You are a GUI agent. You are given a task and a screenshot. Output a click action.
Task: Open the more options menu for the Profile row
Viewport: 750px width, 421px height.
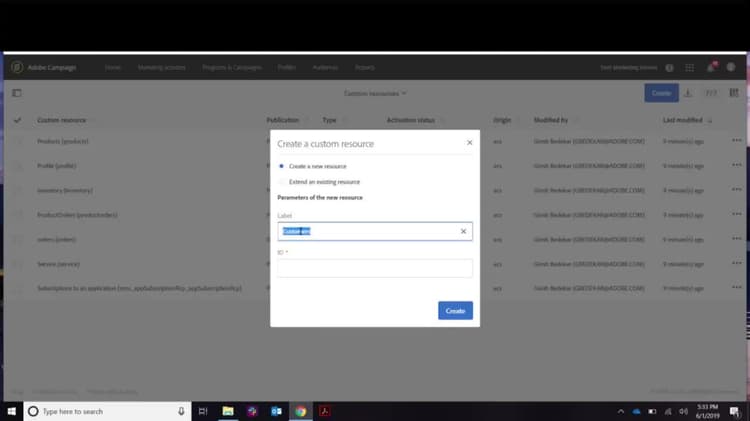click(737, 165)
